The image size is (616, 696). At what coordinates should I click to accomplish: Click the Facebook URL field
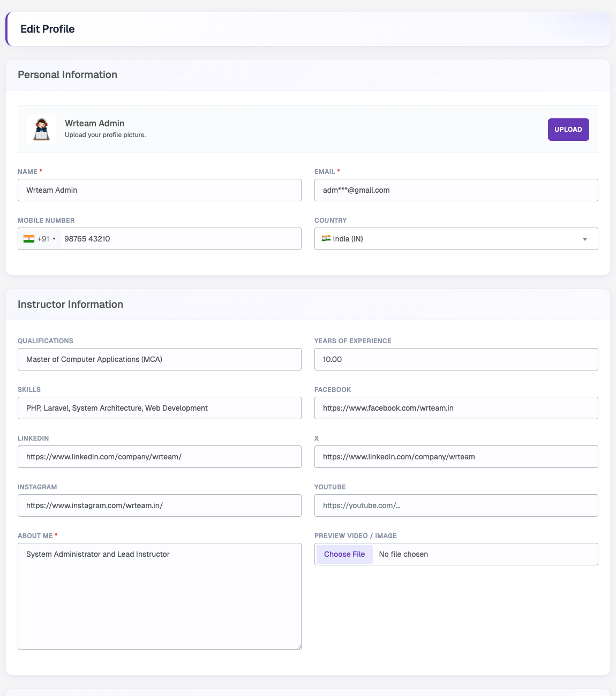(x=456, y=408)
